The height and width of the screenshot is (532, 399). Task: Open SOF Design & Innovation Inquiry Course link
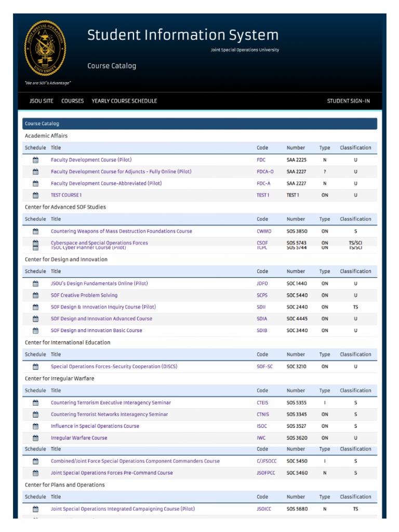(103, 307)
